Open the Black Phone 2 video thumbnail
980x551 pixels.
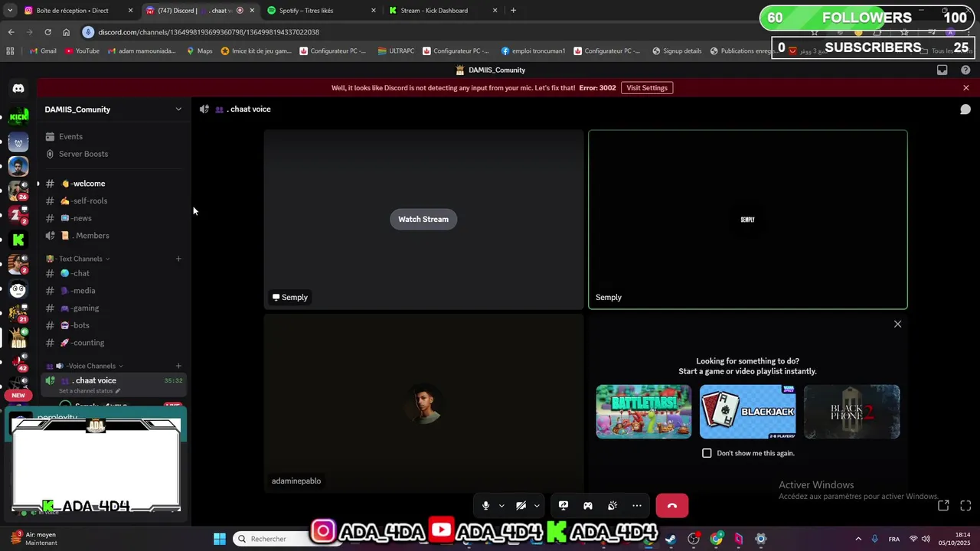pyautogui.click(x=852, y=412)
